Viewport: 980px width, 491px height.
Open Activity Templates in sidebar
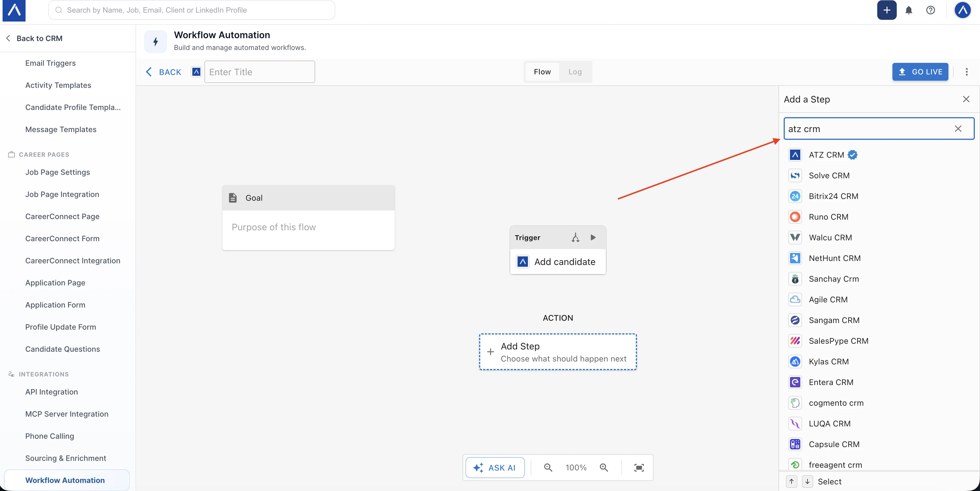[x=58, y=85]
